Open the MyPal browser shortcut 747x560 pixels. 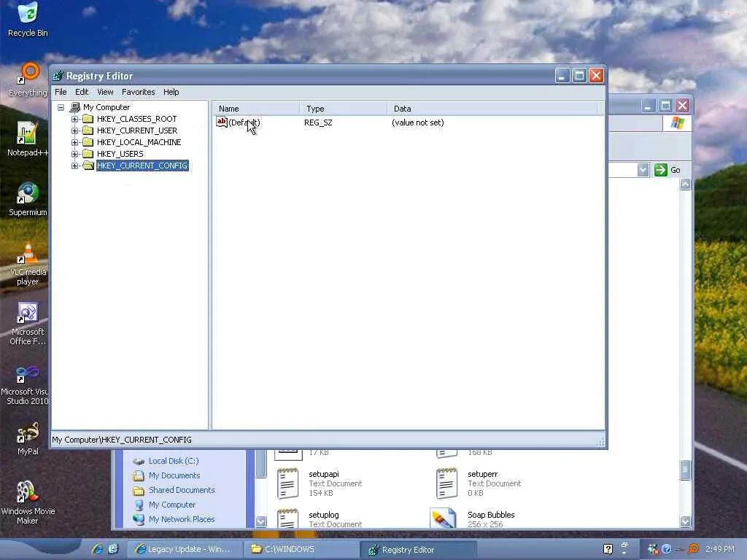pos(28,438)
